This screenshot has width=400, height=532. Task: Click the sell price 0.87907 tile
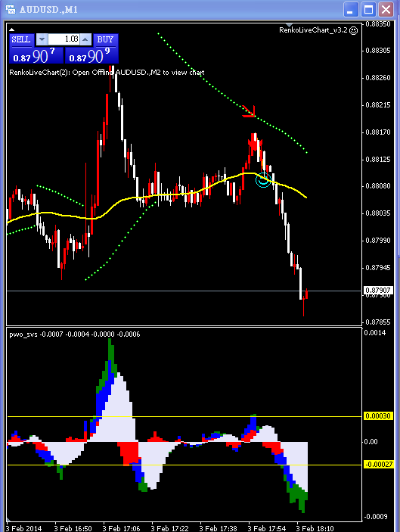click(36, 55)
